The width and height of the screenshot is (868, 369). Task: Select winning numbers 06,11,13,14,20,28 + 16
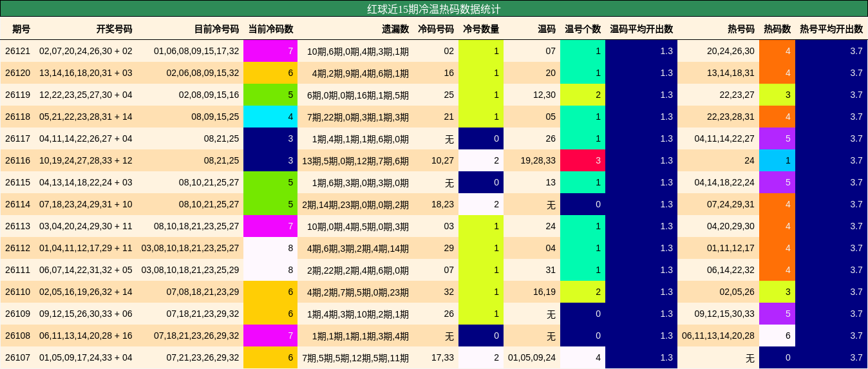[x=86, y=336]
